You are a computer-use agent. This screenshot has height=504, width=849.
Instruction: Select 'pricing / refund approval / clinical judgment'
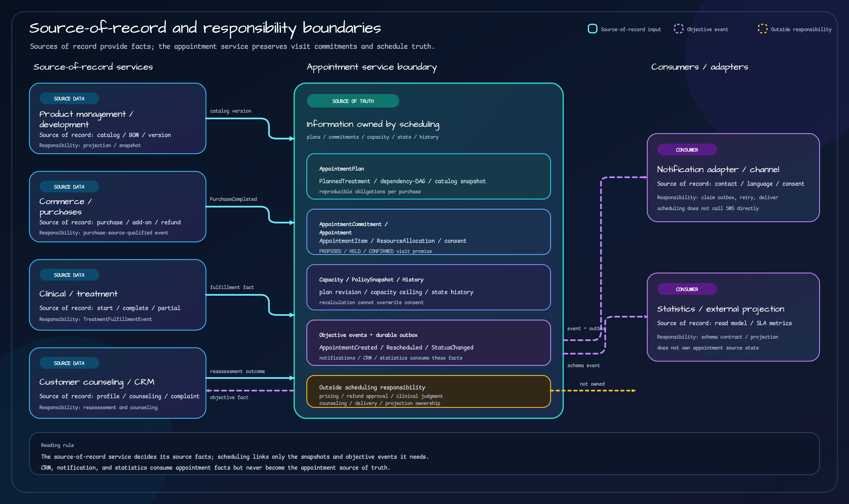(381, 396)
